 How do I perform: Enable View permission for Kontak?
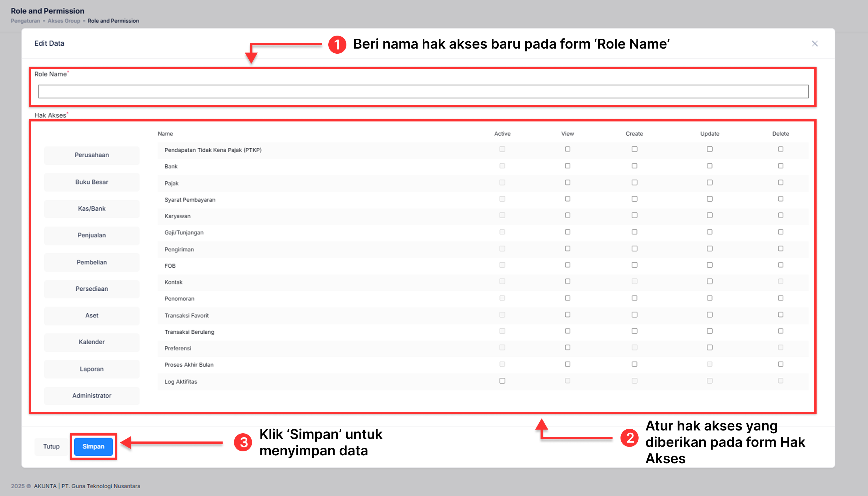[567, 281]
